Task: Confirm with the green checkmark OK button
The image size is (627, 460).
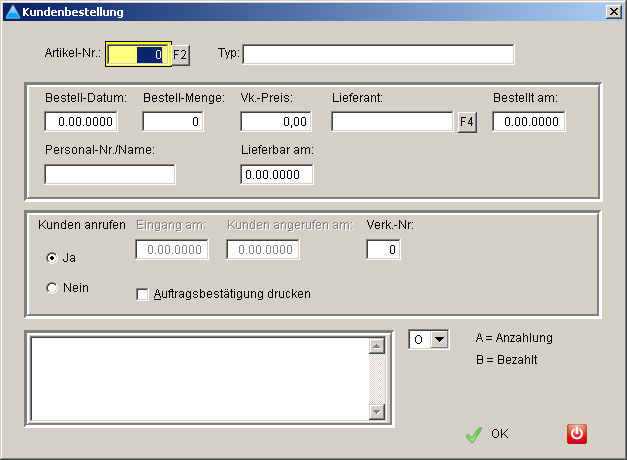Action: click(x=487, y=434)
